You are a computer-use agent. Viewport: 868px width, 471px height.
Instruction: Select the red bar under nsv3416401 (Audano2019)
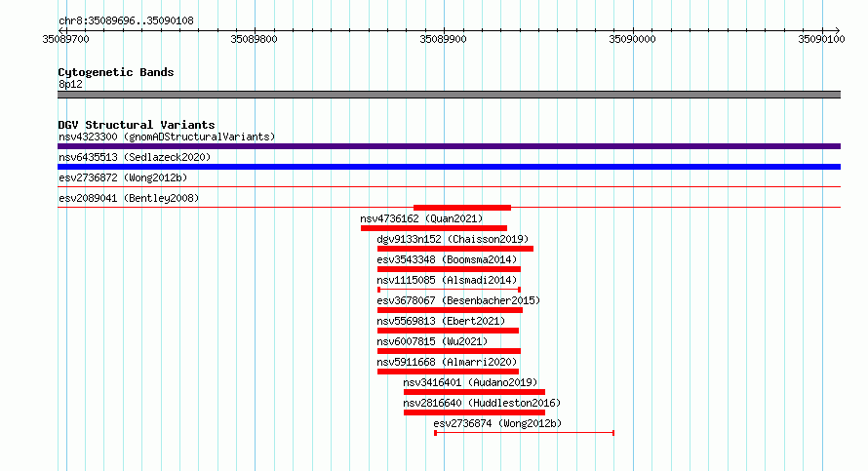coord(474,392)
